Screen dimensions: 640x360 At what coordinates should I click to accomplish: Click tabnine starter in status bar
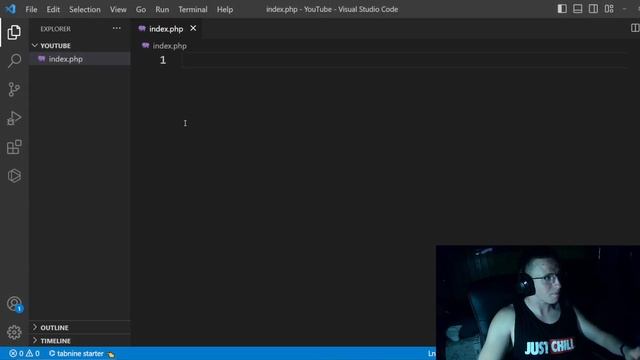pos(81,353)
